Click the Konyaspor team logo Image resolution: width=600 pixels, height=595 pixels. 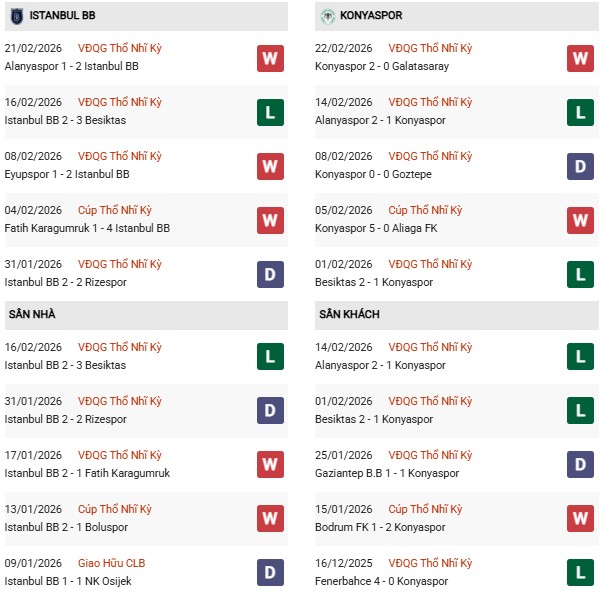(327, 16)
